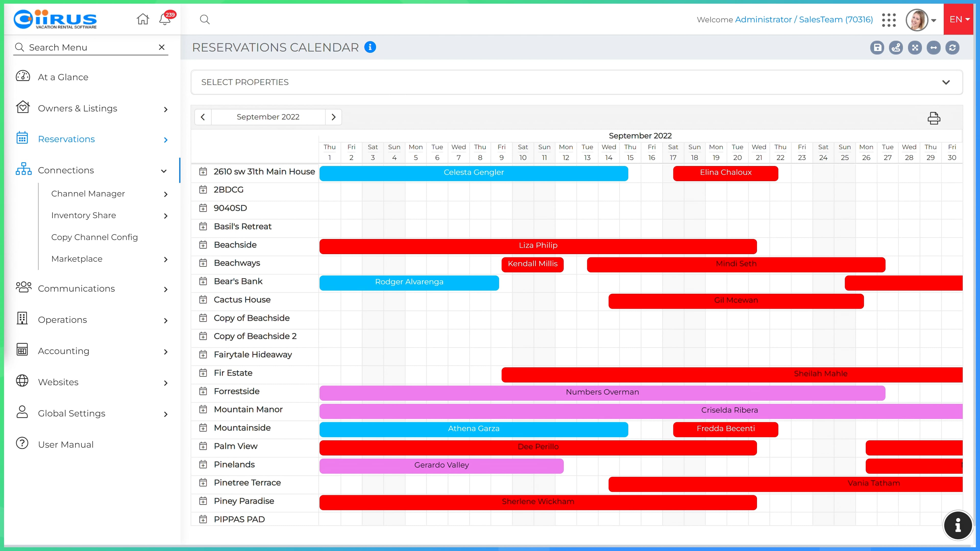Image resolution: width=980 pixels, height=551 pixels.
Task: Open the EN language selector
Action: pyautogui.click(x=959, y=19)
